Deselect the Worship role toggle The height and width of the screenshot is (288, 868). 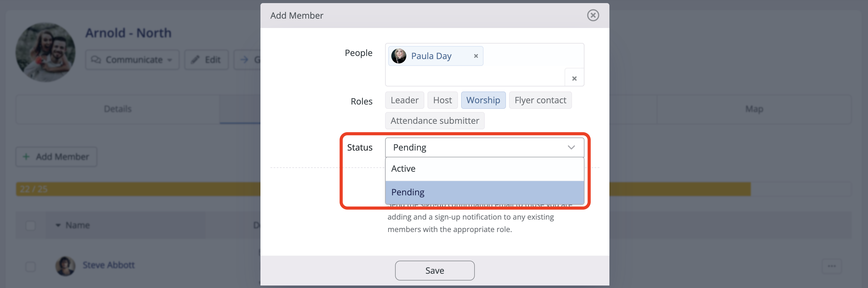click(483, 100)
